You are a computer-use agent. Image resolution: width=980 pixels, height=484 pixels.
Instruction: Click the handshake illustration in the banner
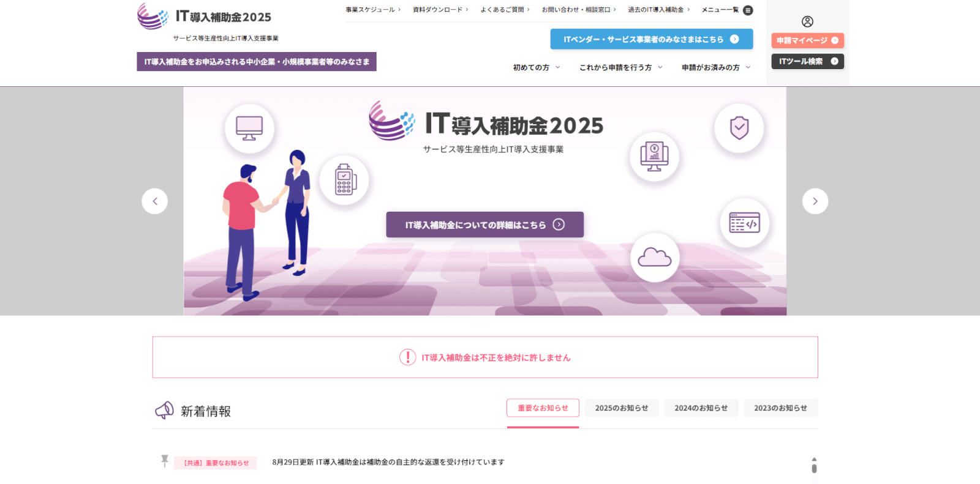tap(267, 225)
